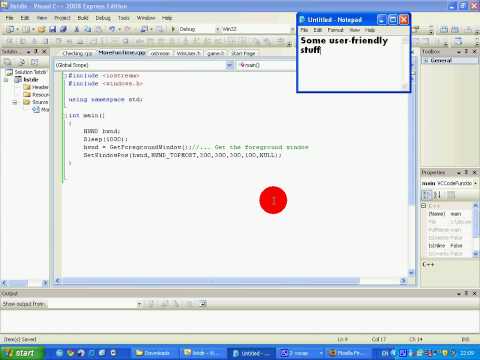The height and width of the screenshot is (360, 480).
Task: Select the Resource Files folder
Action: 36,95
